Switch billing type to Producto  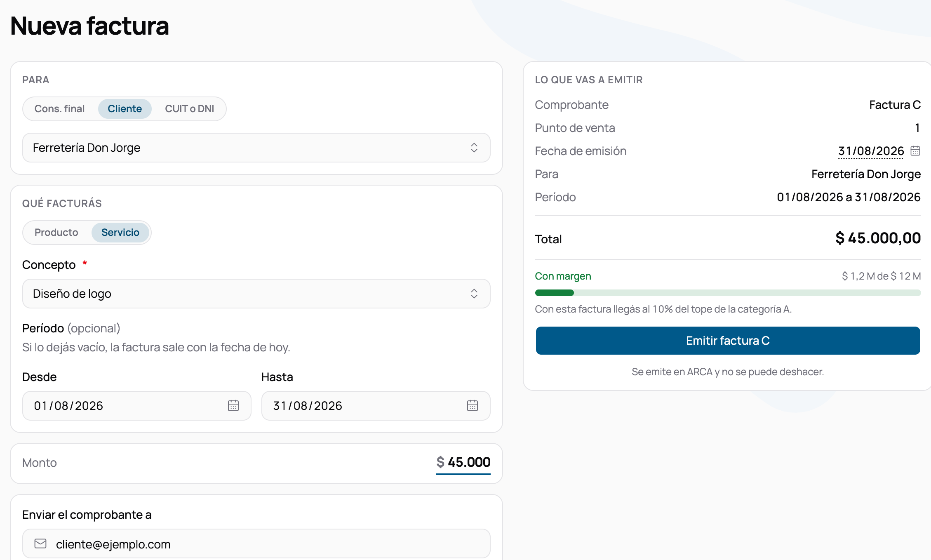point(56,233)
